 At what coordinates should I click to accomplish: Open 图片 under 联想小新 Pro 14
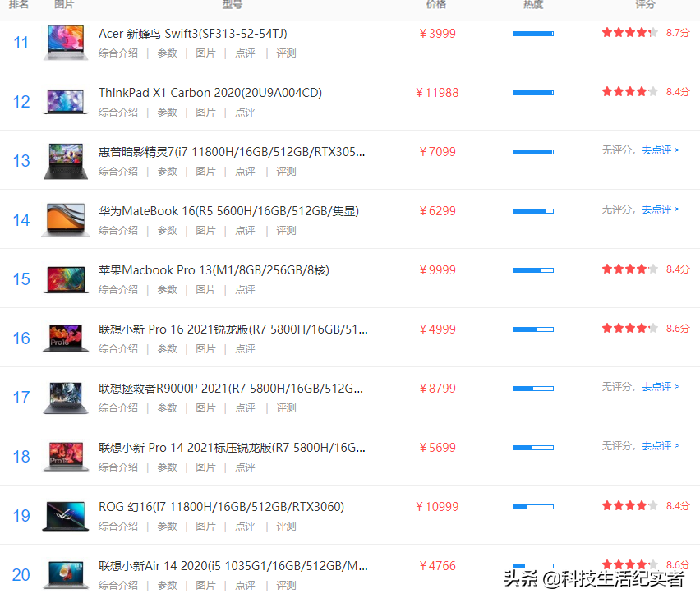(x=205, y=467)
